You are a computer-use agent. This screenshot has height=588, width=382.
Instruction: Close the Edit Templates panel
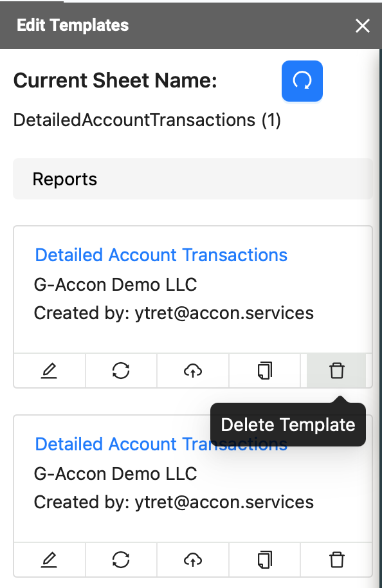[x=363, y=26]
